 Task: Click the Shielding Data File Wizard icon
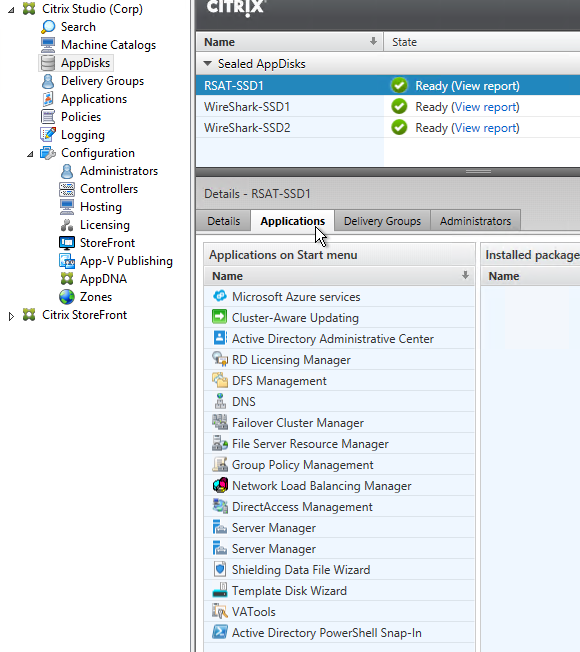220,569
